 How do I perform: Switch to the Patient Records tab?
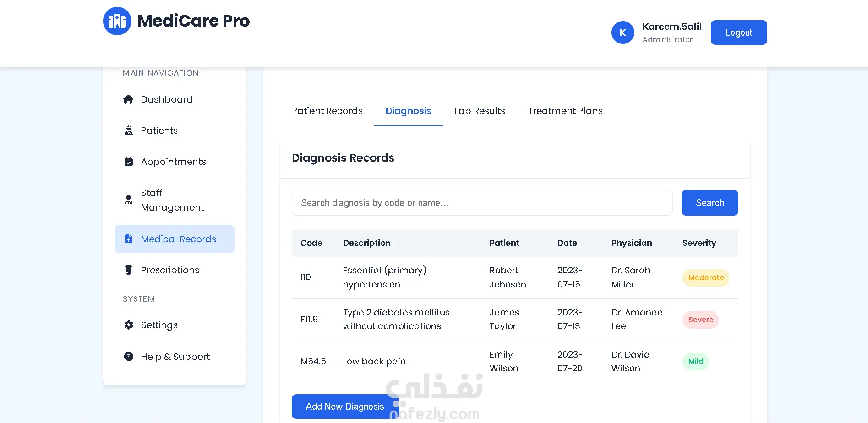pos(327,111)
